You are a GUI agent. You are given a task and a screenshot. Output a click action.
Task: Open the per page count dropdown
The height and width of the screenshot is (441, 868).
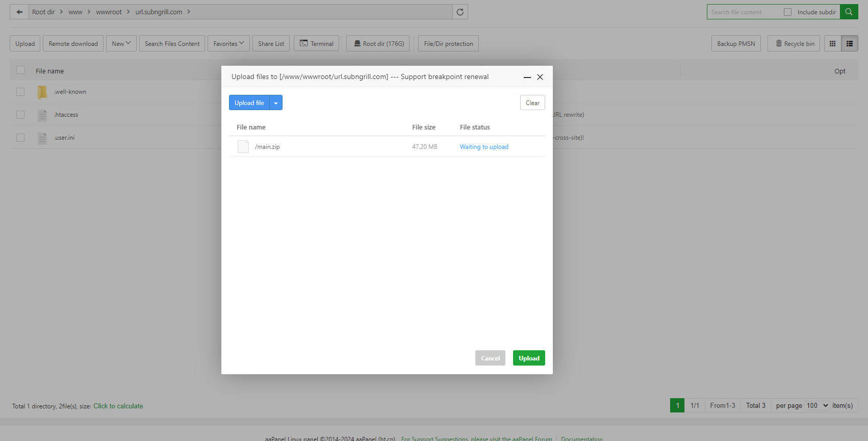point(817,406)
